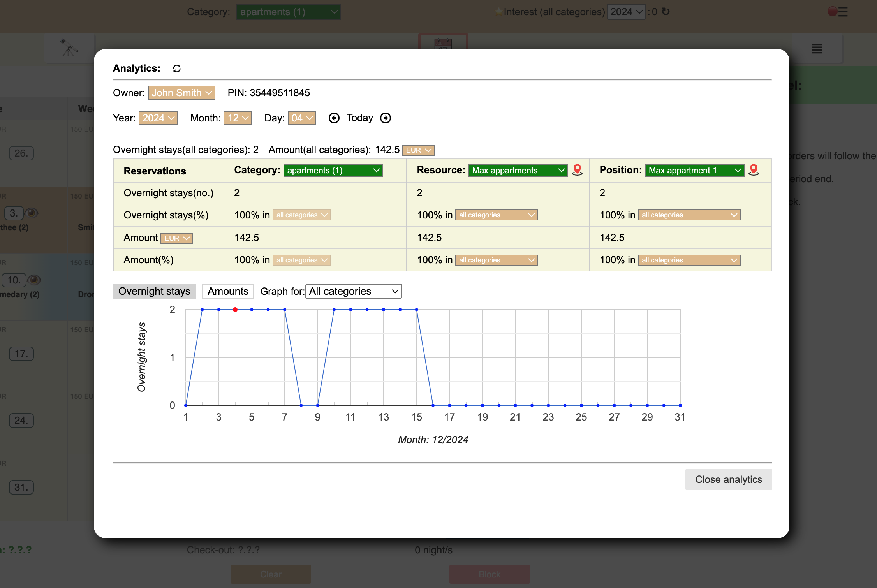This screenshot has width=877, height=588.
Task: Toggle eye icon beside week 10
Action: pyautogui.click(x=34, y=280)
